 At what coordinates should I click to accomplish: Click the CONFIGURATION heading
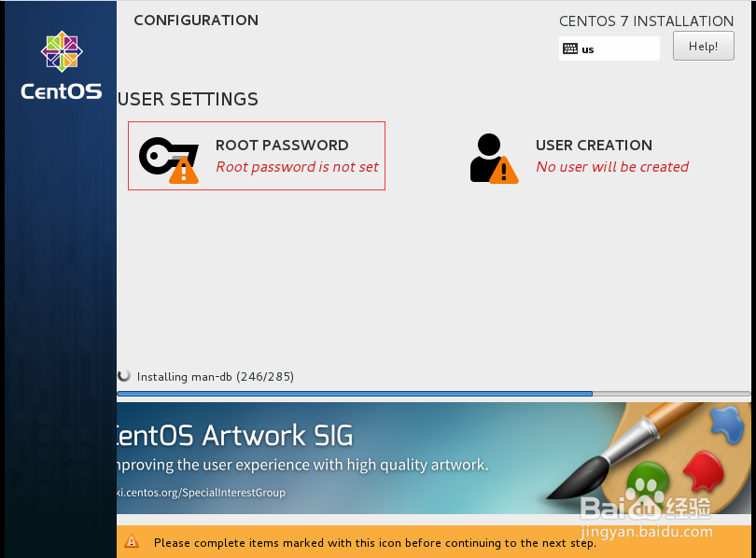(x=196, y=21)
